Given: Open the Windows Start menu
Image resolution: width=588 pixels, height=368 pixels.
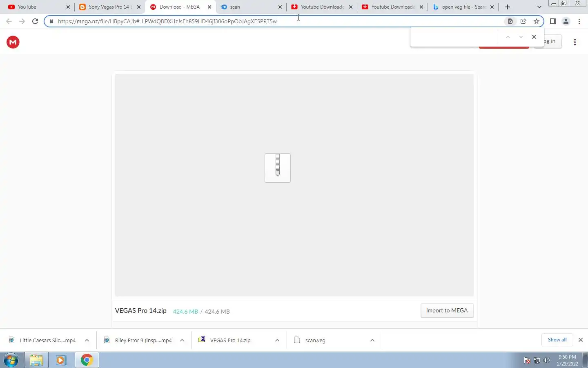Looking at the screenshot, I should click(11, 360).
